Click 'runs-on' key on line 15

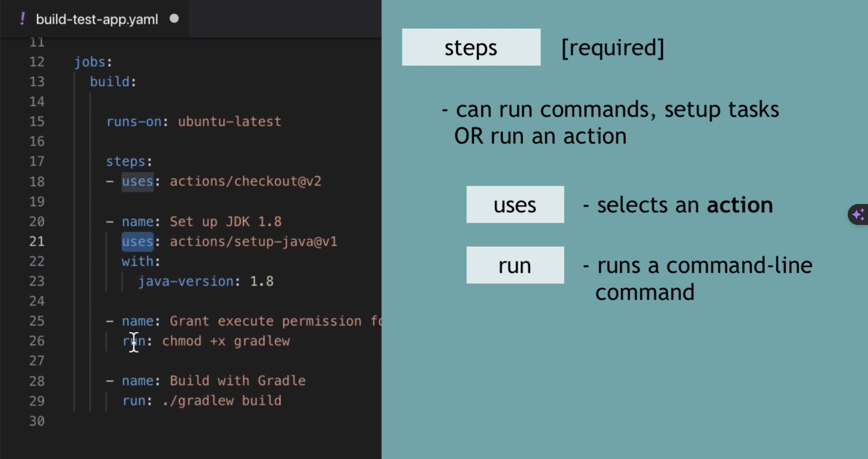pyautogui.click(x=134, y=121)
